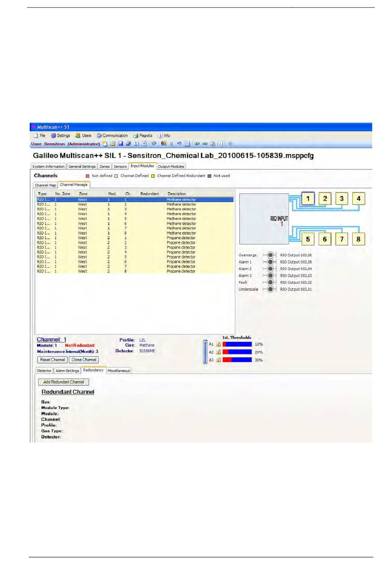Screen dimensions: 392x573
Task: Click the Description column header
Action: (x=177, y=194)
